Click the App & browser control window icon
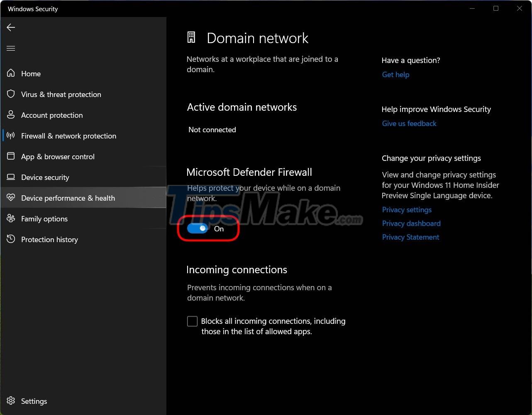The height and width of the screenshot is (415, 532). coord(11,156)
